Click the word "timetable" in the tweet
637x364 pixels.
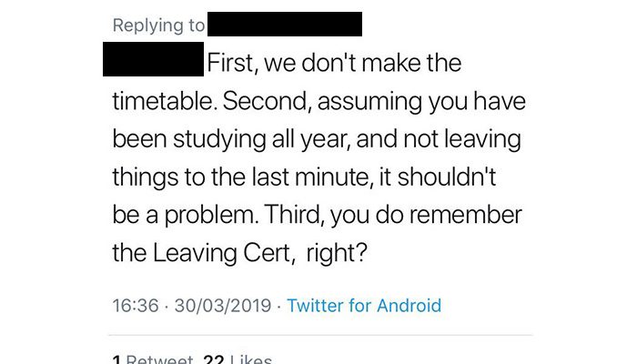click(163, 101)
